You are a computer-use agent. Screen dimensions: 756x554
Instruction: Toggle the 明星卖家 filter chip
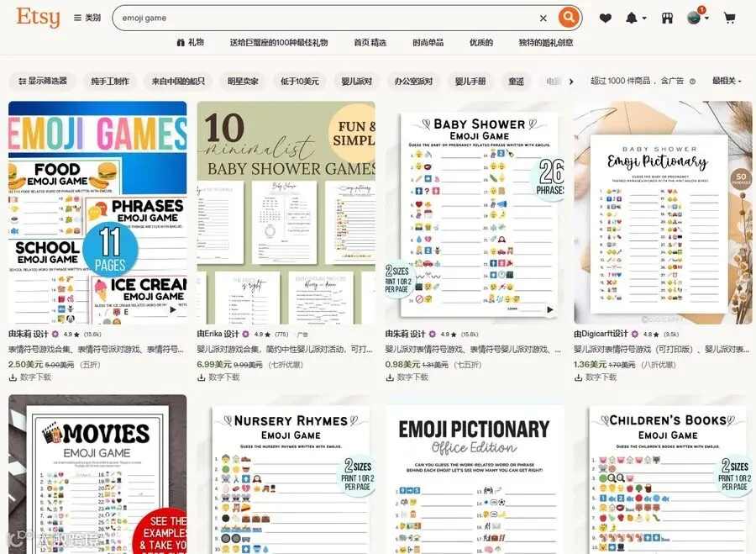243,81
